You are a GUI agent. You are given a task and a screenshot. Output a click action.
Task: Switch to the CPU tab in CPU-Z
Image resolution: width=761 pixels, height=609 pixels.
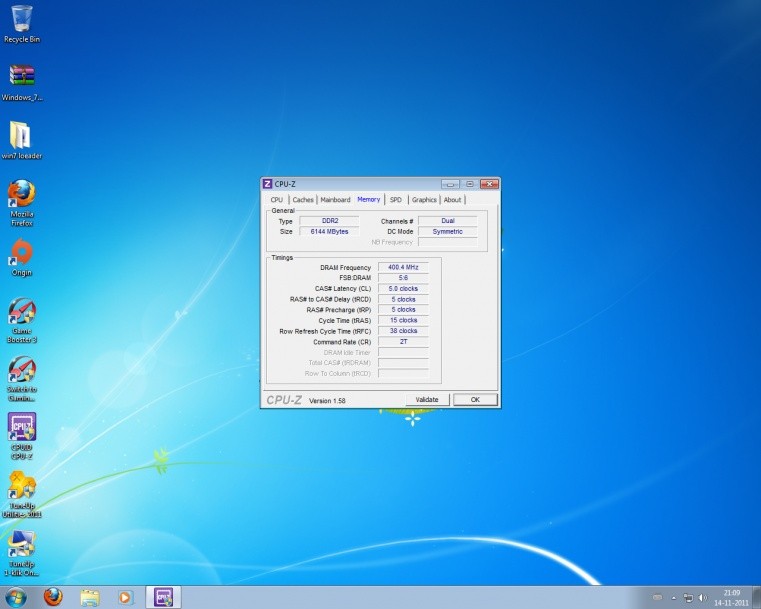click(277, 200)
